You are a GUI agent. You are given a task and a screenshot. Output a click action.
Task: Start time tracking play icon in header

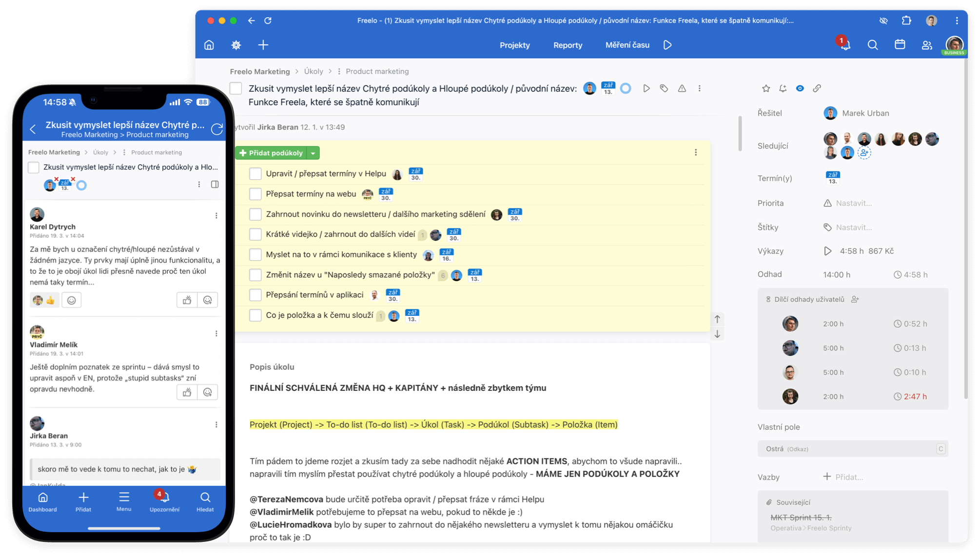667,45
